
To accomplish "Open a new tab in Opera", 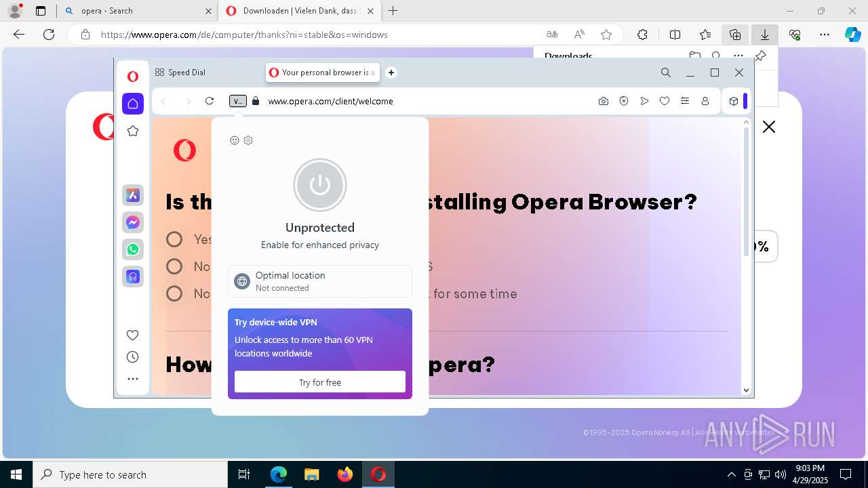I will pyautogui.click(x=391, y=73).
